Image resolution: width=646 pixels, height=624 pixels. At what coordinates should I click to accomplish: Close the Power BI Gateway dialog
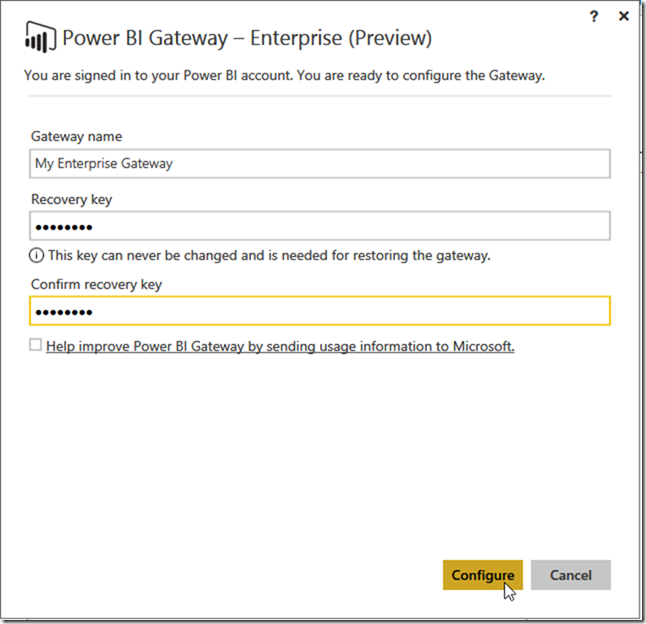pyautogui.click(x=624, y=16)
